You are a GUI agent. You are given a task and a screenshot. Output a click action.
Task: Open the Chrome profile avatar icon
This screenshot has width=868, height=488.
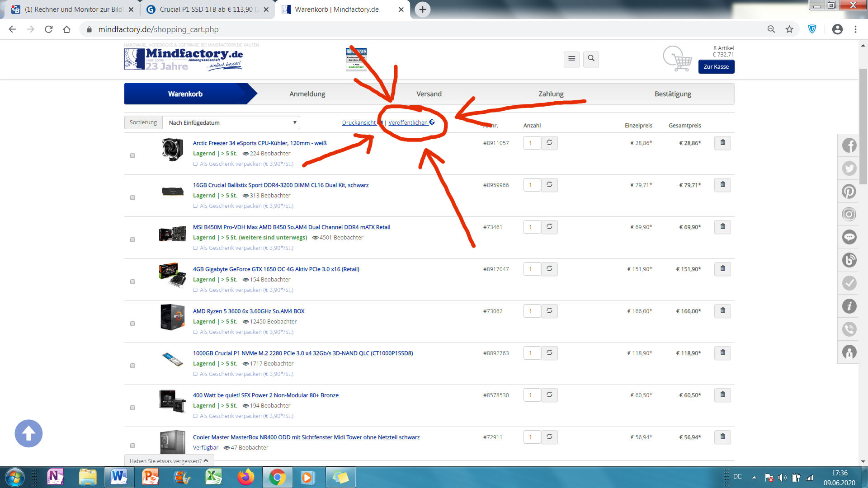point(837,29)
